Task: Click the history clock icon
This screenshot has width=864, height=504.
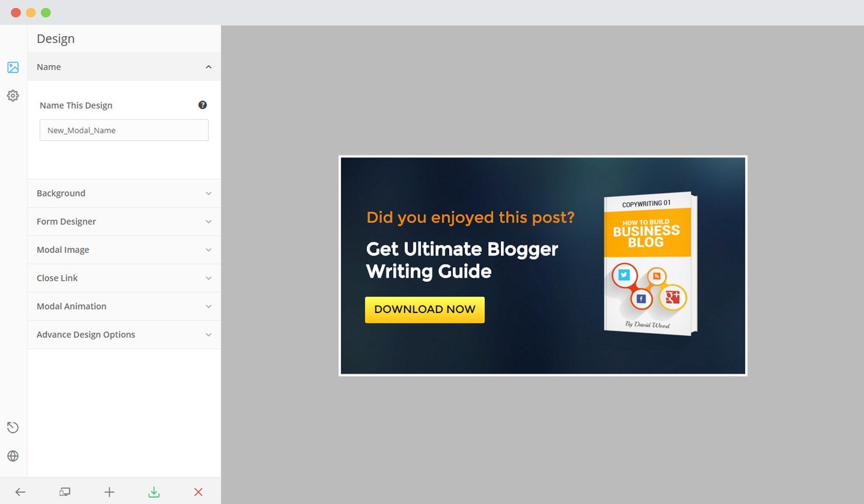Action: (13, 427)
